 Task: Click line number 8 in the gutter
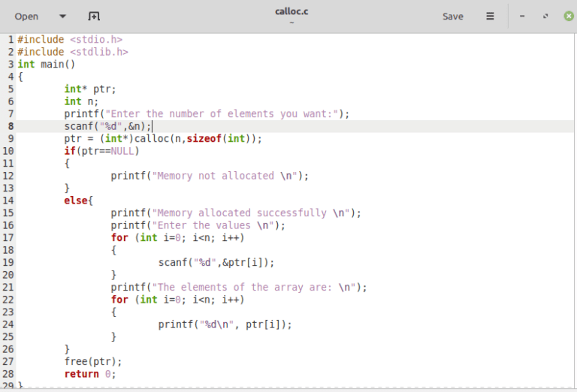(x=11, y=126)
